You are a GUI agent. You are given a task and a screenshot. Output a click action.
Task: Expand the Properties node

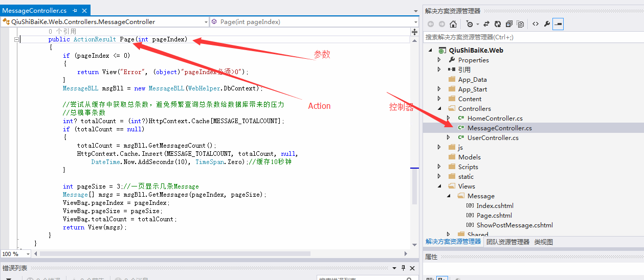439,60
